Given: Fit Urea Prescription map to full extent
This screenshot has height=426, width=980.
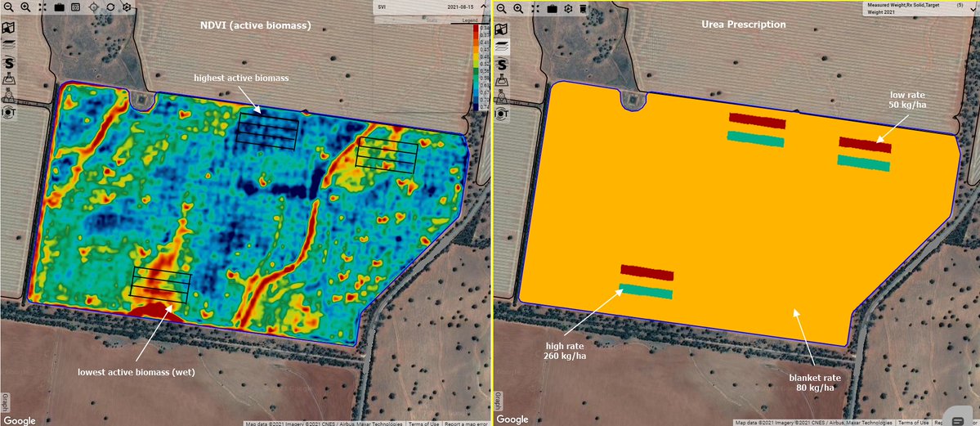Looking at the screenshot, I should click(535, 8).
